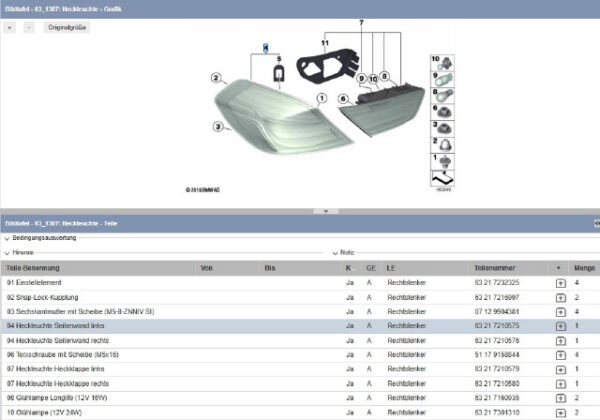600x420 pixels.
Task: Add Heckleuchte Seitenwand links to list icon
Action: click(x=561, y=326)
